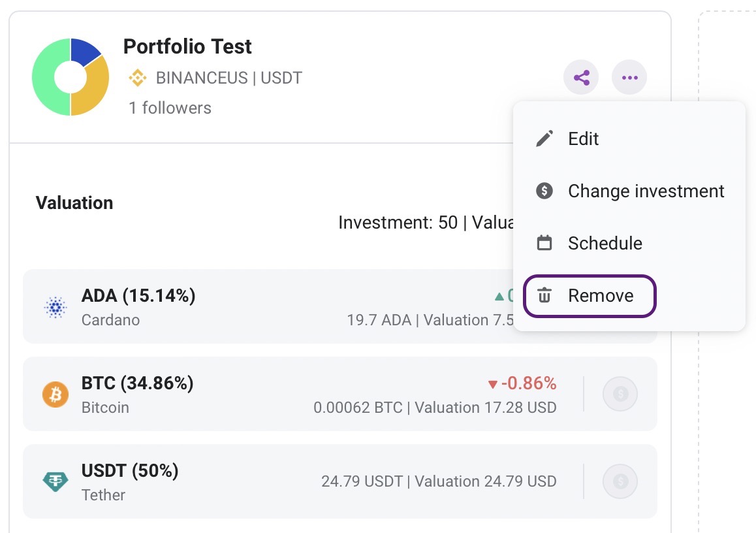Open the three-dots more options menu
The image size is (756, 533).
coord(629,78)
